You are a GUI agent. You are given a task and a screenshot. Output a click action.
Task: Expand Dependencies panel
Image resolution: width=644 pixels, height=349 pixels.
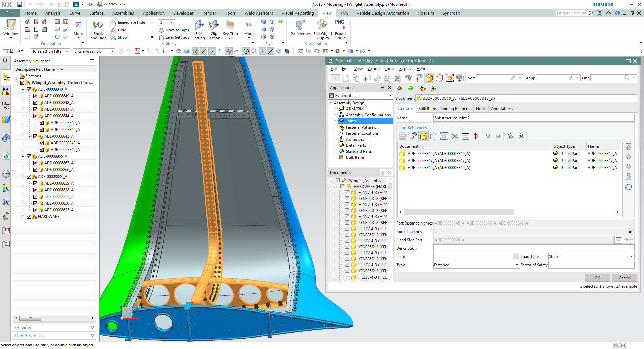(x=54, y=336)
